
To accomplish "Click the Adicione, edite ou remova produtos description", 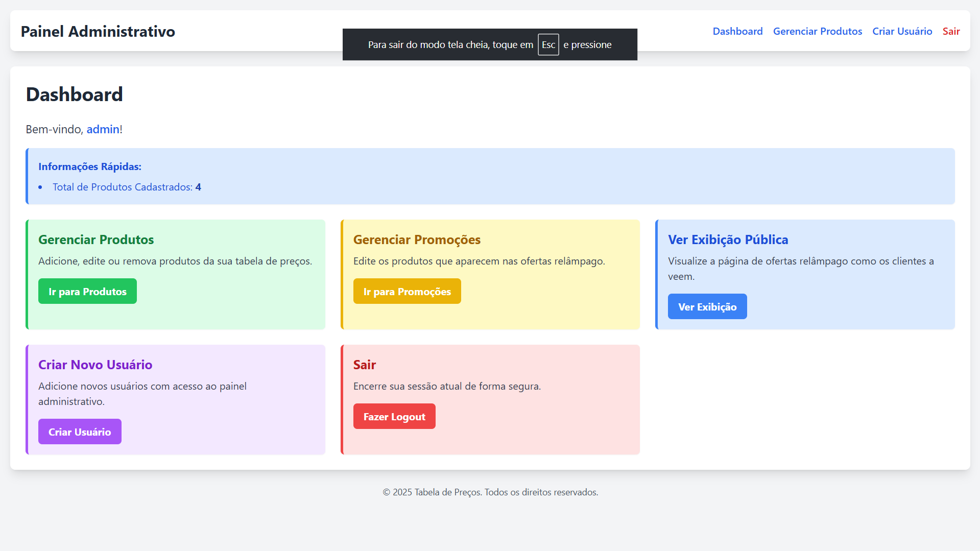I will [175, 261].
